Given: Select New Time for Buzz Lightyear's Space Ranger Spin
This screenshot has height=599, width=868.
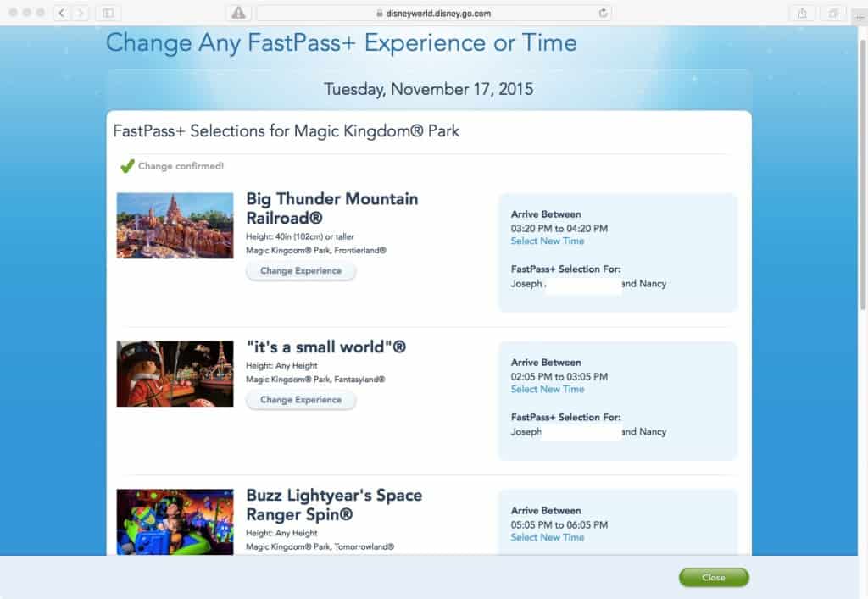Looking at the screenshot, I should tap(547, 538).
